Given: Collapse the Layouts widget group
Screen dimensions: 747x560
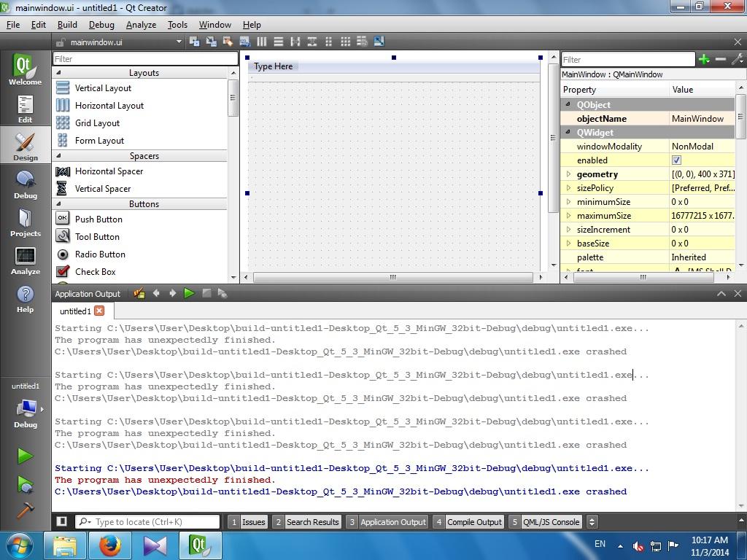Looking at the screenshot, I should (59, 73).
